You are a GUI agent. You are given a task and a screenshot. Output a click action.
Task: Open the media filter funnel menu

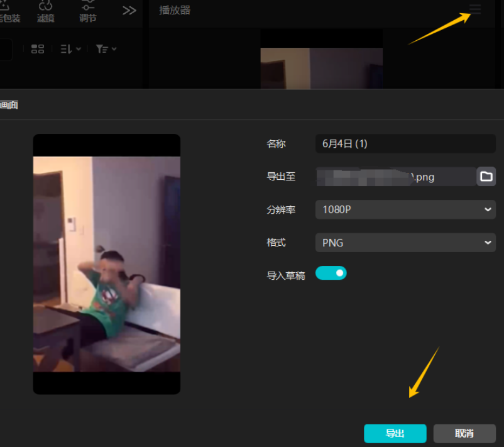click(106, 48)
